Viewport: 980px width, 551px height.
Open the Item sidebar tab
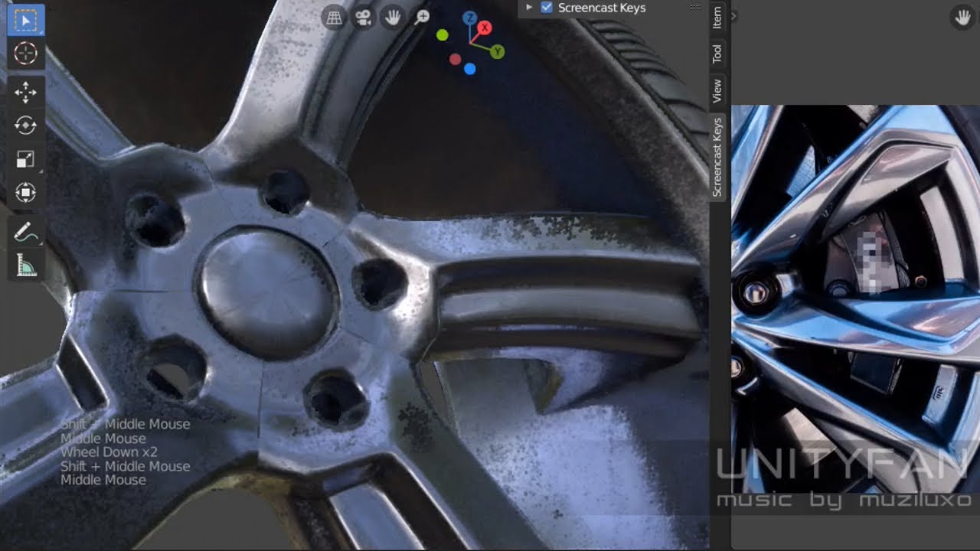click(x=717, y=18)
